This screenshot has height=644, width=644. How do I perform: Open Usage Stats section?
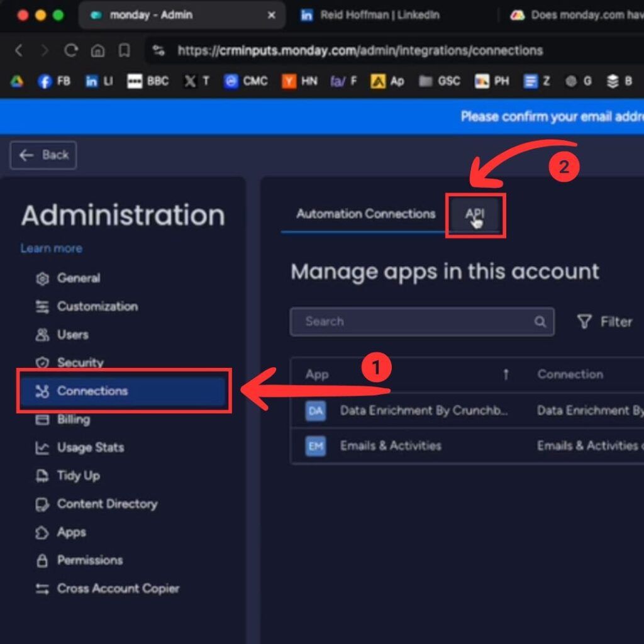tap(80, 447)
